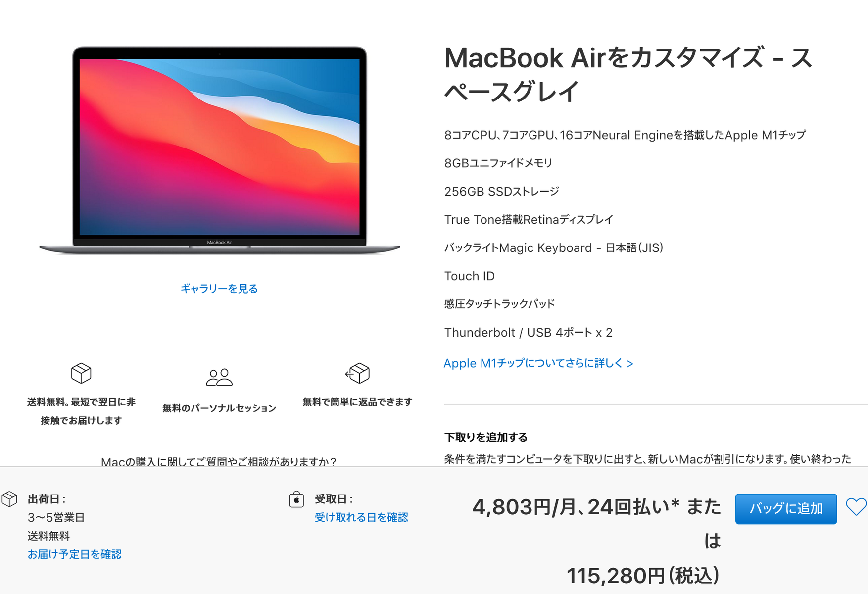
Task: Check pickup date via 受け取れる日を確認
Action: point(361,517)
